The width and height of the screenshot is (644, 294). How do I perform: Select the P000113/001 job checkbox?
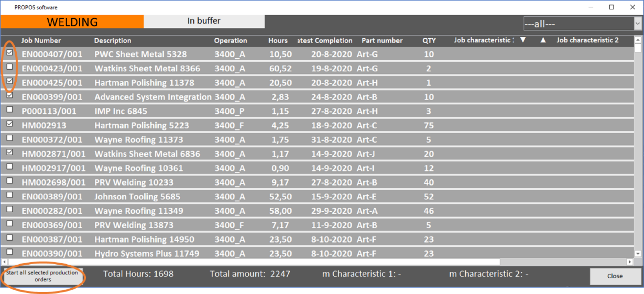10,110
